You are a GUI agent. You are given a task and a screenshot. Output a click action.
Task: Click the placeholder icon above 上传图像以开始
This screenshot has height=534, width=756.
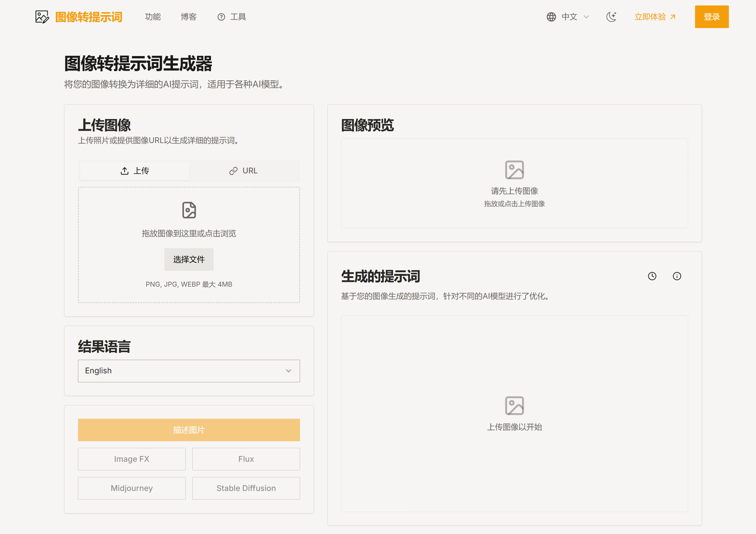tap(514, 405)
